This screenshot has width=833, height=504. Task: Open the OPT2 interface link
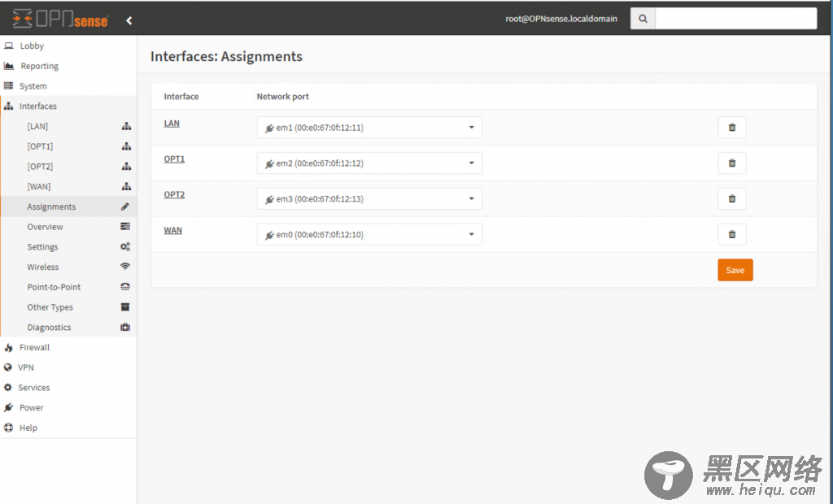pyautogui.click(x=174, y=194)
